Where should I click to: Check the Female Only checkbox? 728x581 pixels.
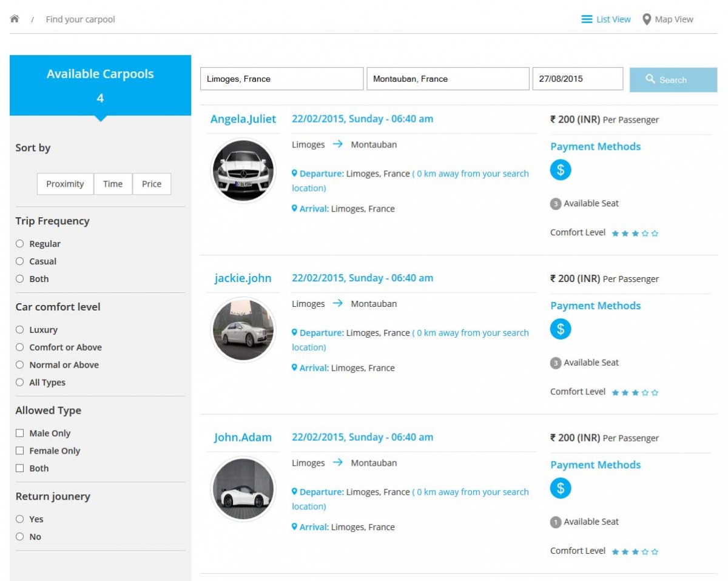click(20, 451)
